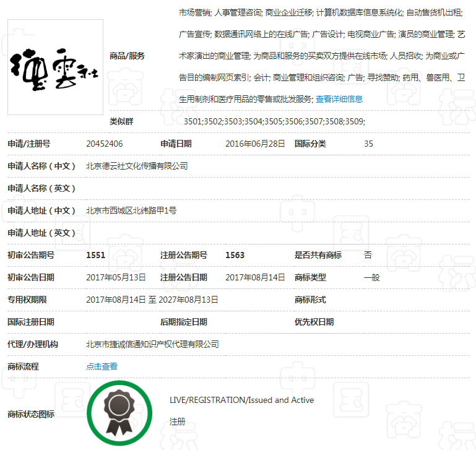Select the exclusive rights period date range
The image size is (476, 450).
[x=152, y=300]
